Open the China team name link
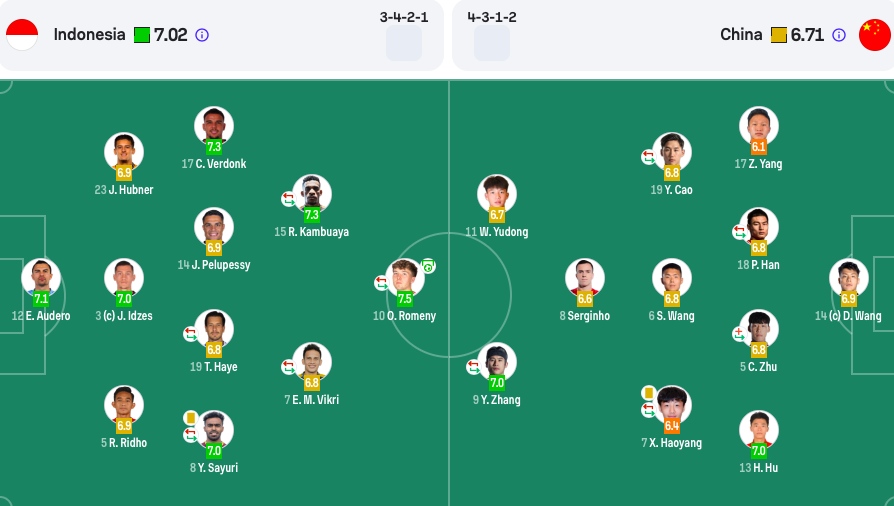Screen dimensions: 894x506 [x=741, y=35]
